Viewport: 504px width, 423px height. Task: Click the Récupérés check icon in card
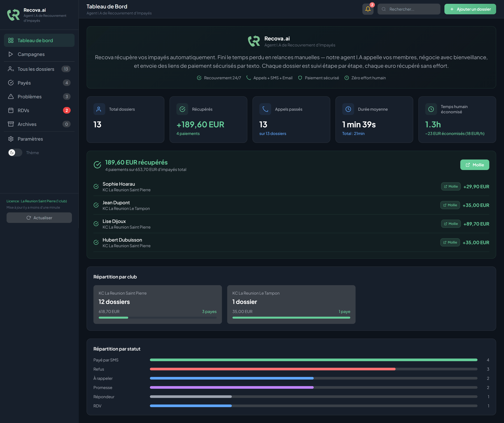tap(182, 109)
